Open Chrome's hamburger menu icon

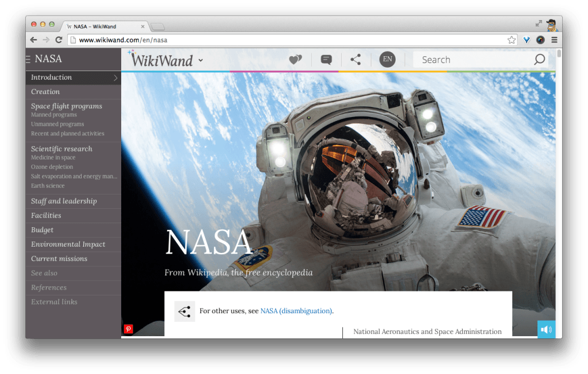(x=554, y=40)
